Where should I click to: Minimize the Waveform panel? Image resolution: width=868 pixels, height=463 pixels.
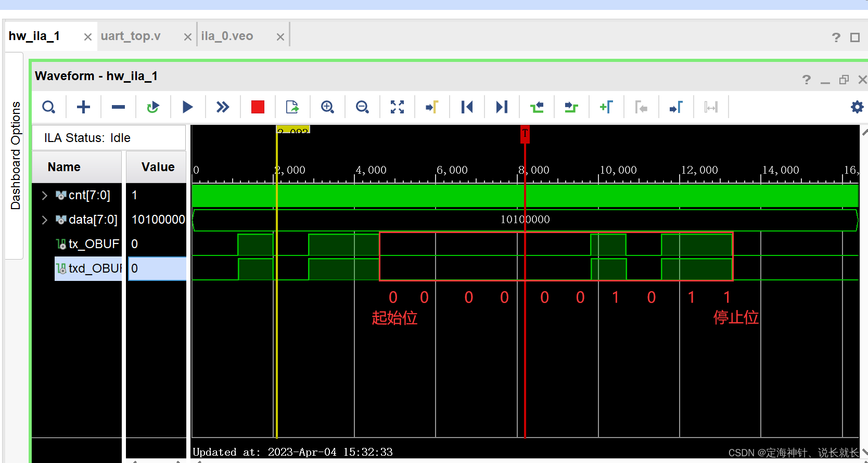[x=825, y=82]
